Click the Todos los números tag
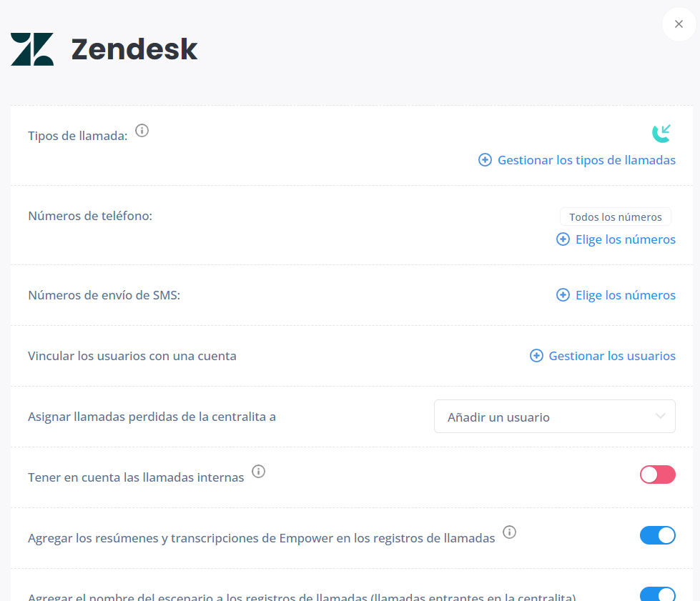Screen dimensions: 700x601 click(x=615, y=217)
